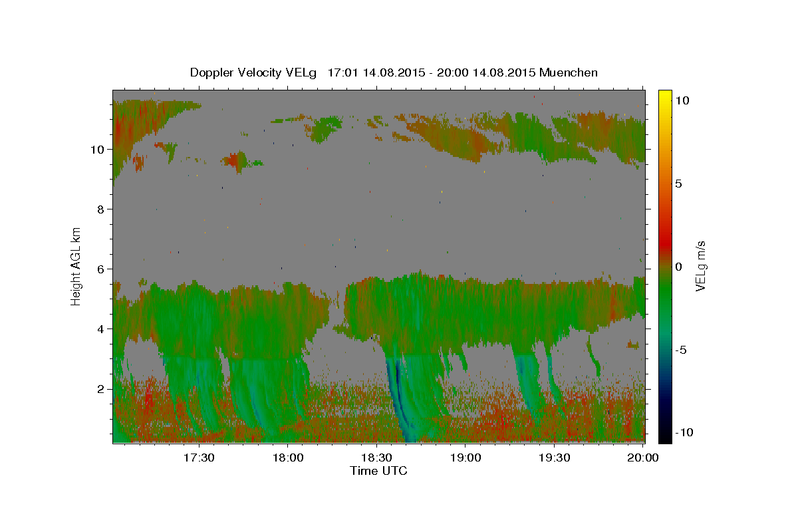Click the colorbar value -5 label
798x532 pixels.
(681, 350)
